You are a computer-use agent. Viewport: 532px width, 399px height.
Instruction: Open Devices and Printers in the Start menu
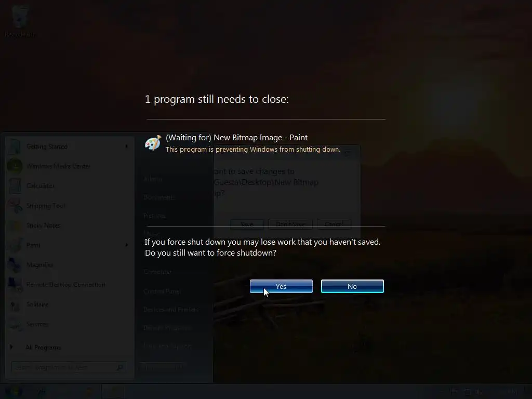(170, 310)
